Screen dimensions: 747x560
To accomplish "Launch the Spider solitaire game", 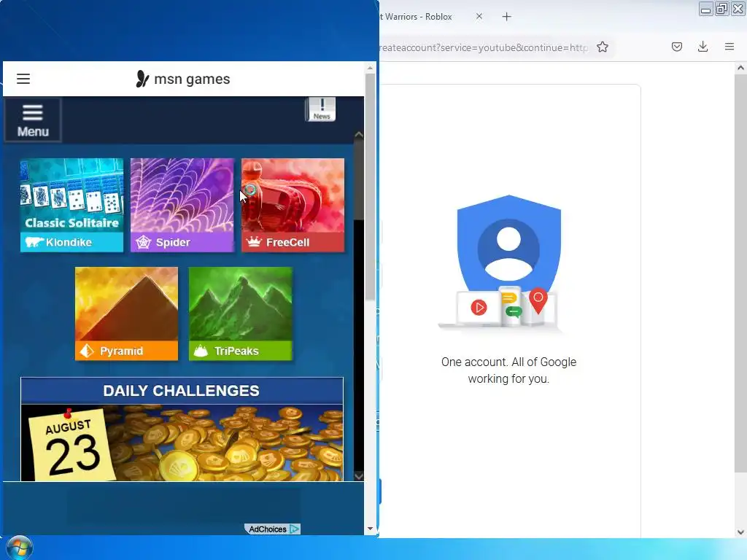I will 182,205.
